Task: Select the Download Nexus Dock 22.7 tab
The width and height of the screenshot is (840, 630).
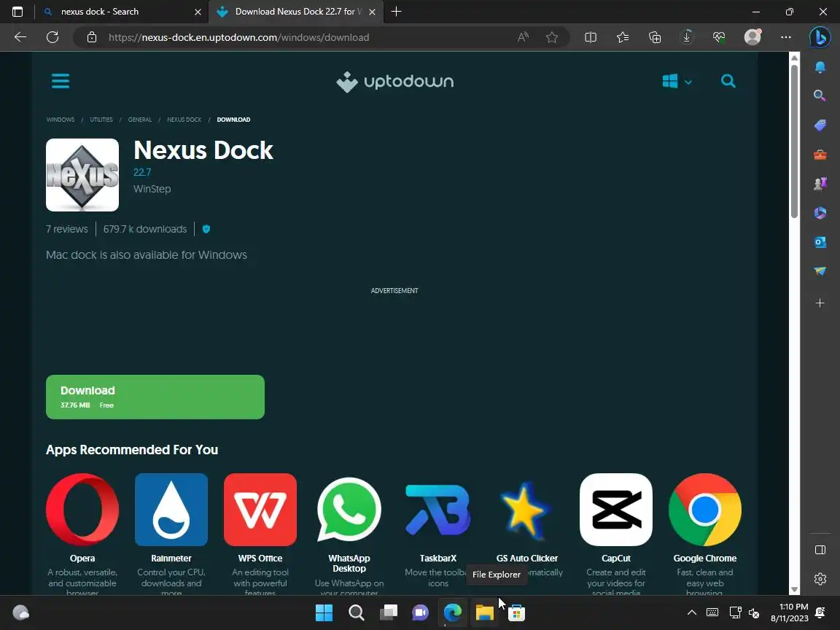Action: (296, 12)
